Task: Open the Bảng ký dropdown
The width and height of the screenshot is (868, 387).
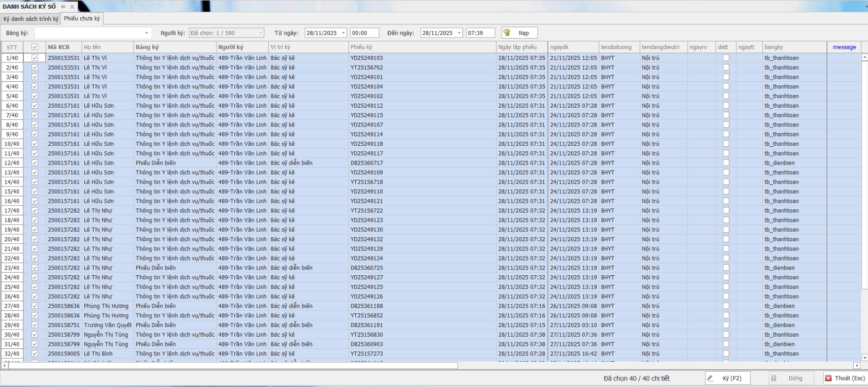Action: coord(147,33)
